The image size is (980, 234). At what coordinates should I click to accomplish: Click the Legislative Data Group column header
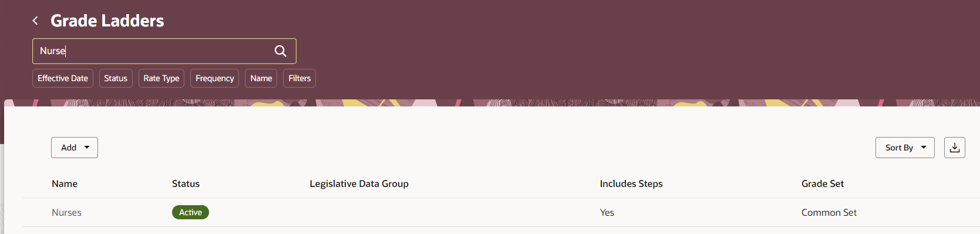pos(359,183)
